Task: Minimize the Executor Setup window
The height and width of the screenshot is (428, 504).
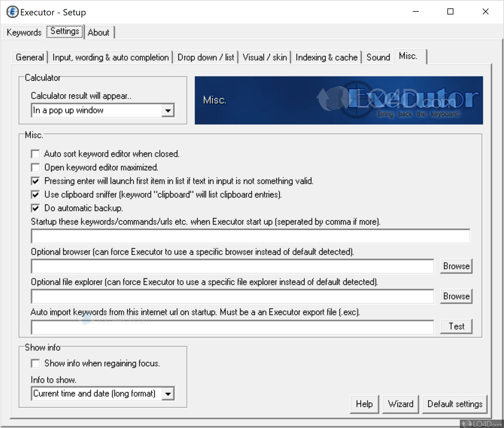Action: [x=416, y=12]
